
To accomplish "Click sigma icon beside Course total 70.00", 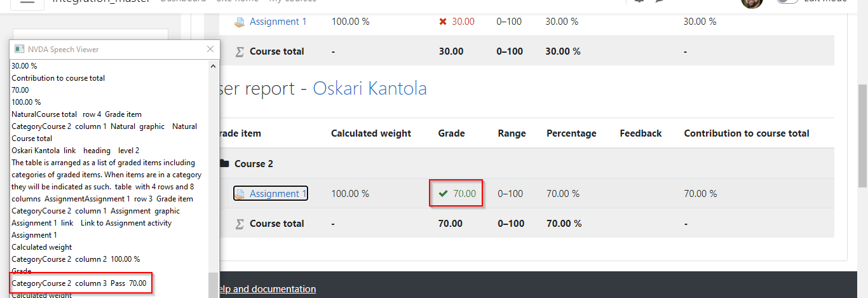I will [x=240, y=224].
